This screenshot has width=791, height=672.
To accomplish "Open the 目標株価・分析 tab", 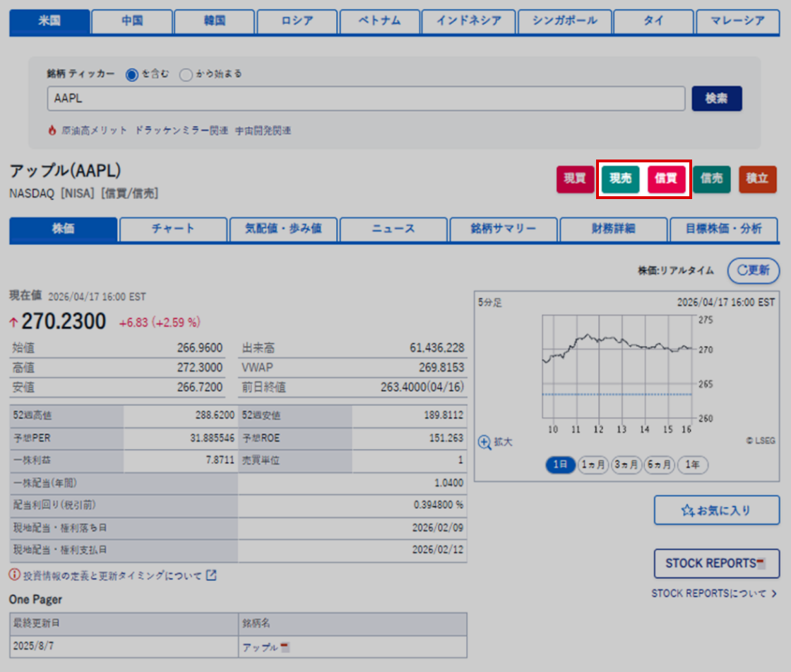I will tap(723, 229).
